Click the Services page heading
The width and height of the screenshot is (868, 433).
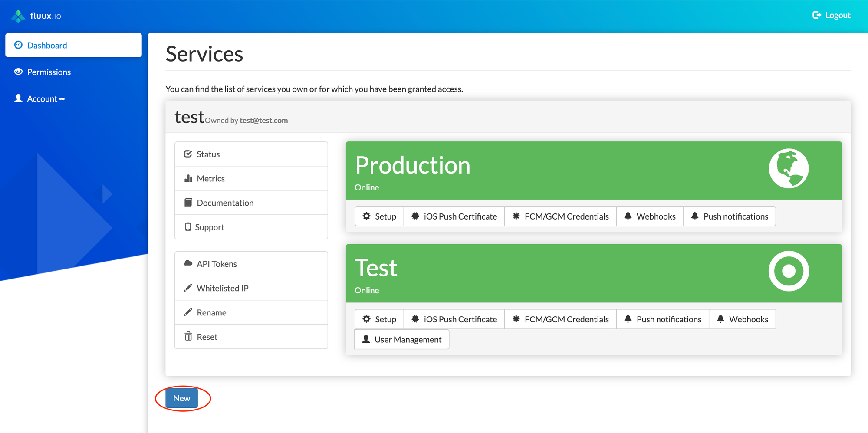204,54
